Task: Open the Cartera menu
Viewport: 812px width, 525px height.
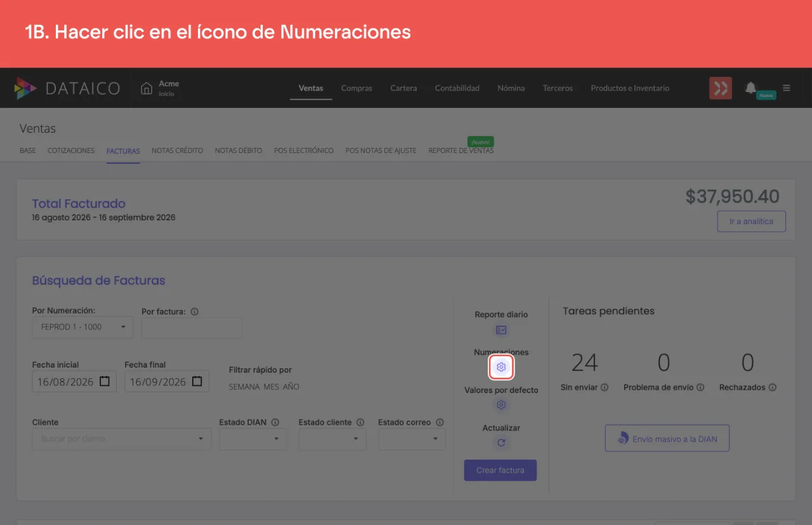Action: [403, 88]
